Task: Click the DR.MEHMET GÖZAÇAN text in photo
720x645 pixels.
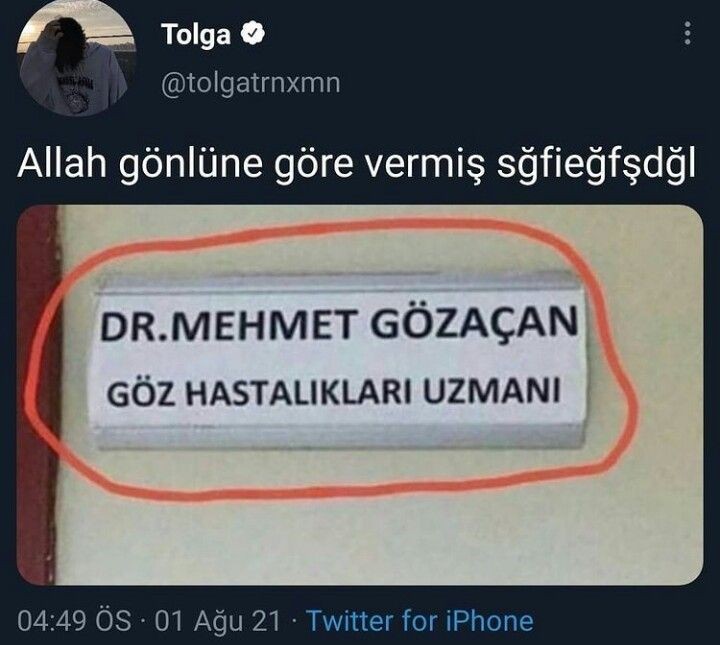Action: point(338,324)
